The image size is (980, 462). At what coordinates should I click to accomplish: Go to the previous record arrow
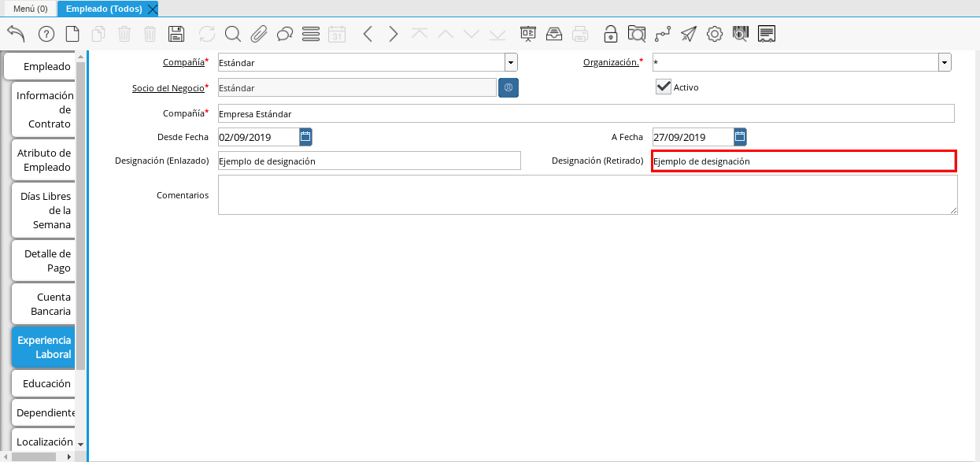[368, 34]
